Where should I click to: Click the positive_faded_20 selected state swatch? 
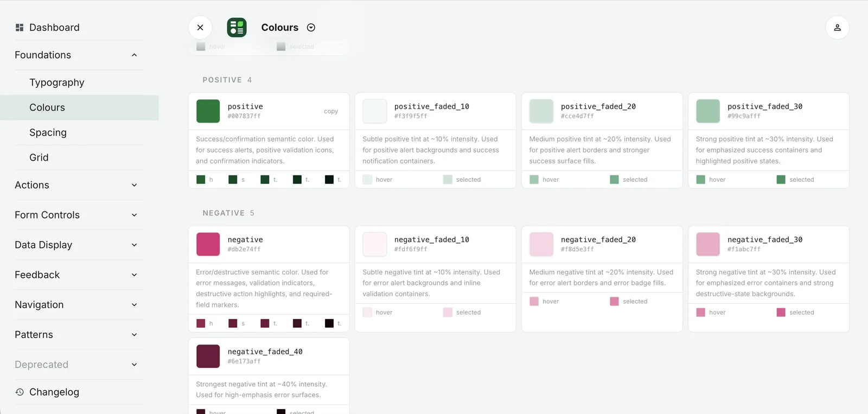[x=614, y=180]
